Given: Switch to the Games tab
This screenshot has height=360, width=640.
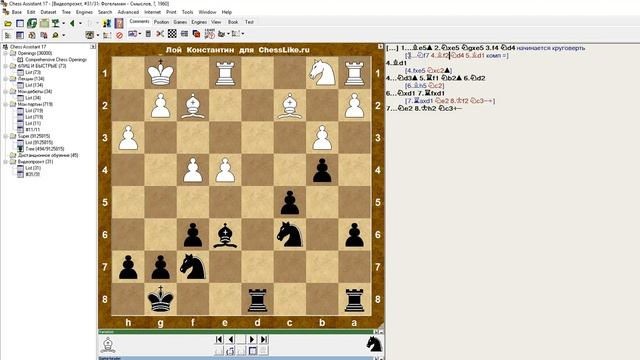Looking at the screenshot, I should 180,22.
